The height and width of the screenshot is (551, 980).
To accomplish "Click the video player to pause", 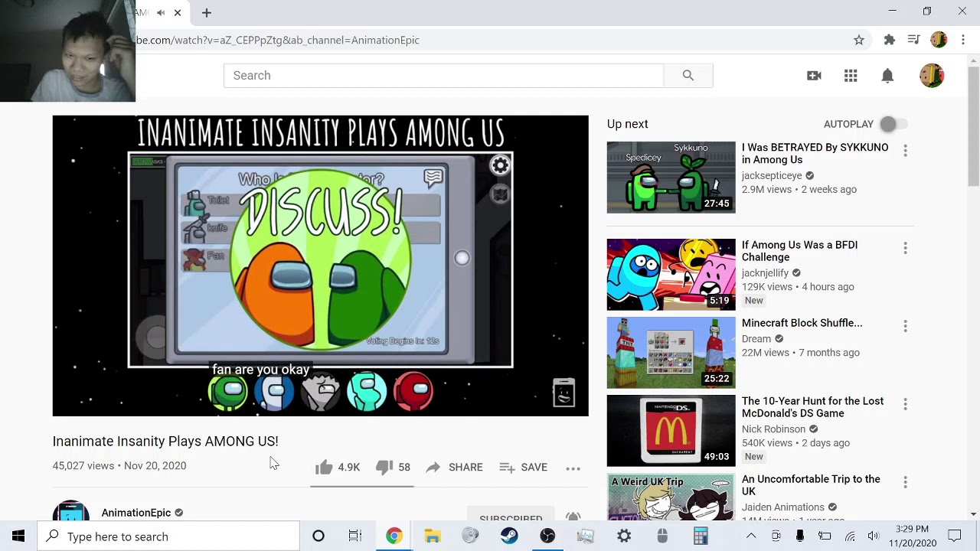I will [320, 266].
